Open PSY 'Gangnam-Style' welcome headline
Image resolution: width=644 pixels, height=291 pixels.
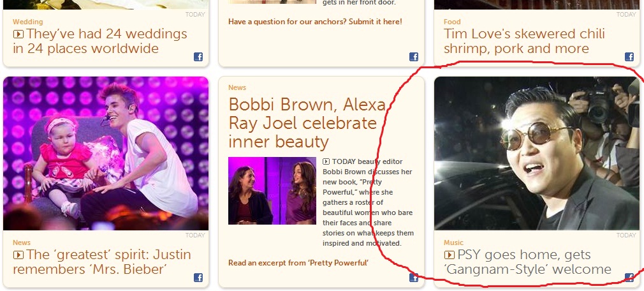(528, 262)
